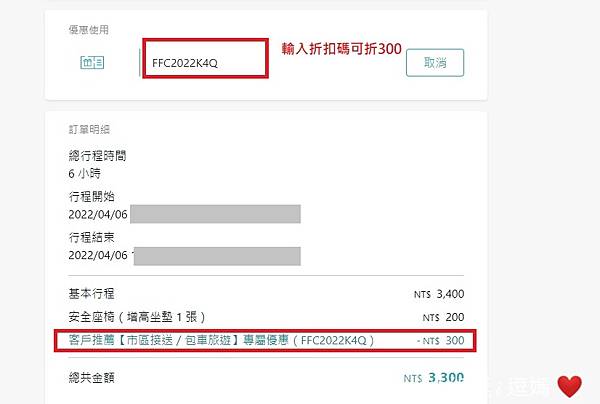
Task: Click the 訂單明細 heading
Action: [x=89, y=129]
